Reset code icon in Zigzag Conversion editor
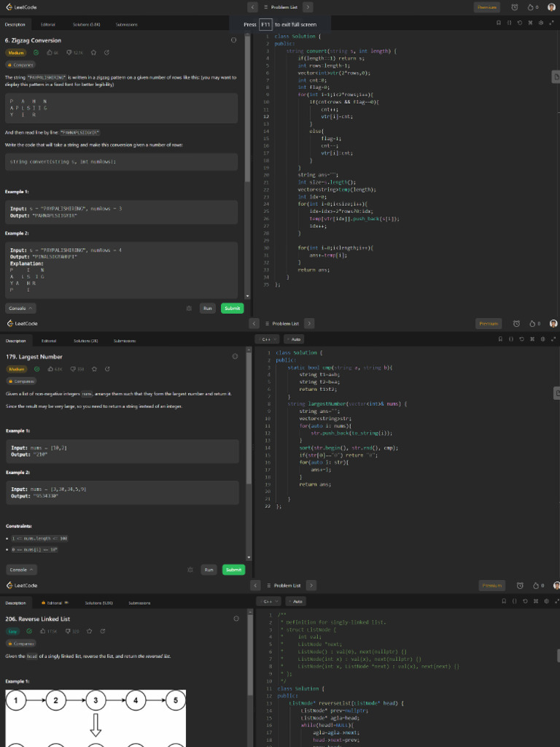 tap(519, 23)
